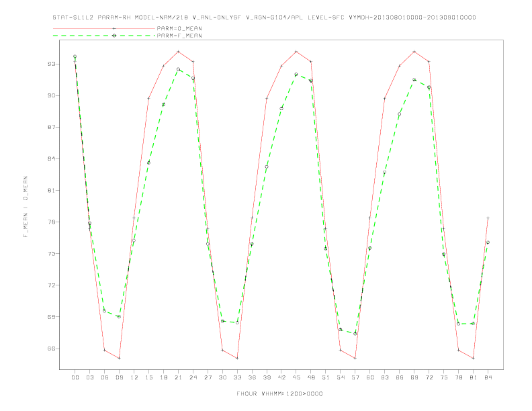Click the y-axis tick label 66

pos(51,349)
